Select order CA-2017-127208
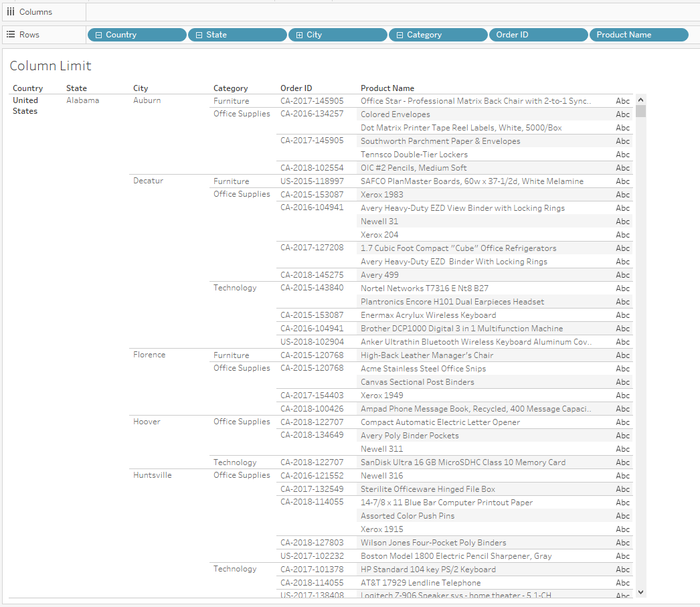Screen dimensions: 700x607 pyautogui.click(x=312, y=248)
